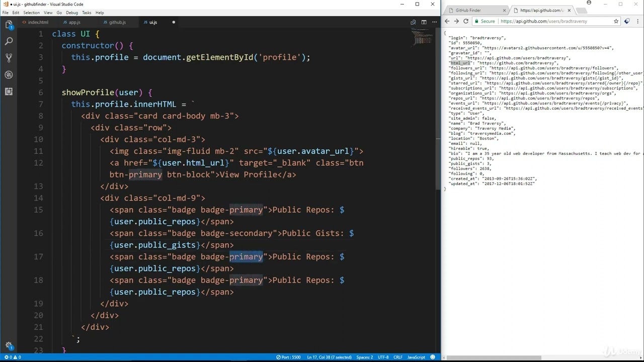Click the code minimap preview
Screen dimensions: 644x362
[422, 37]
